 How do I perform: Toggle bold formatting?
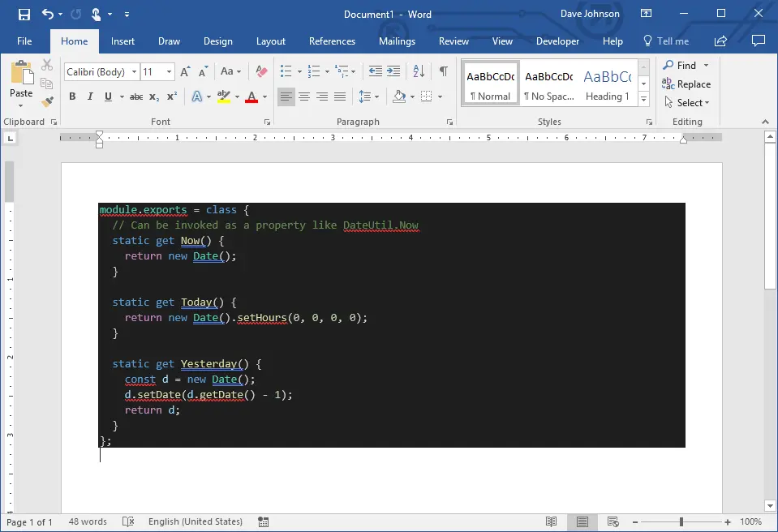coord(72,97)
